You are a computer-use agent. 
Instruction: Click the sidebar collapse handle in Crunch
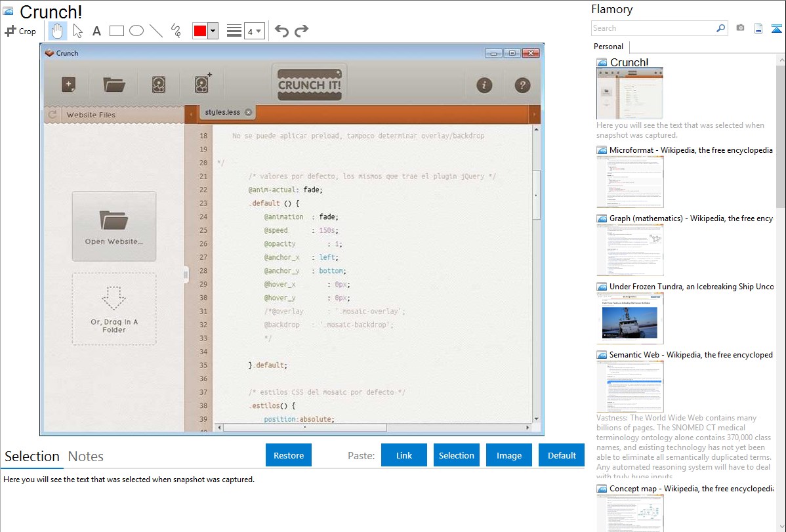186,275
